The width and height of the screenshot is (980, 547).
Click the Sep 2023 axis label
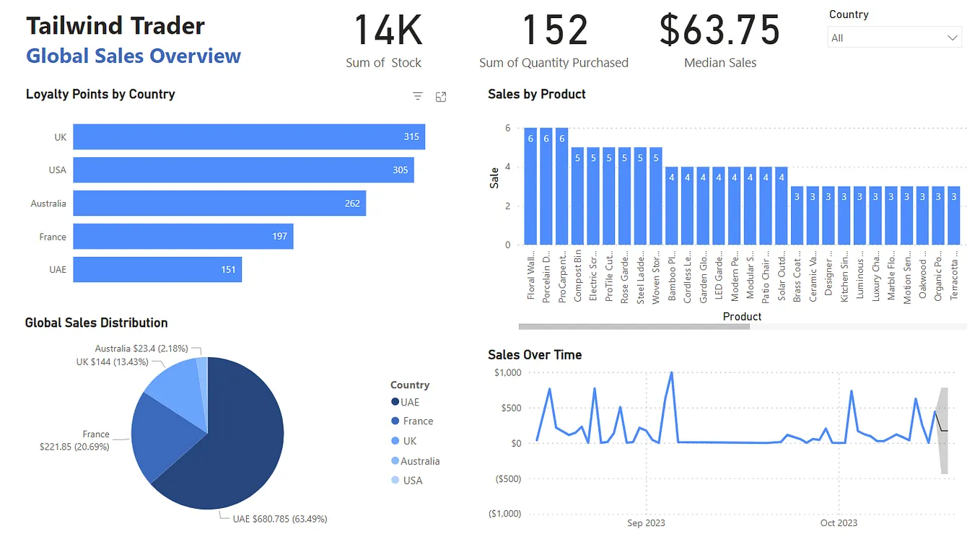646,522
